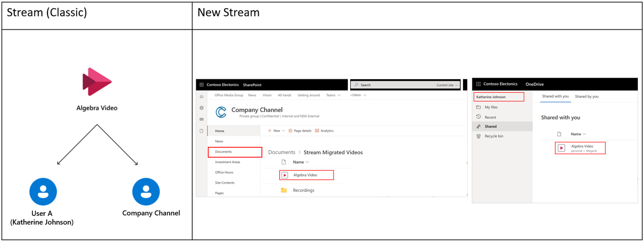Click the Page details gear icon
644x242 pixels.
click(290, 130)
